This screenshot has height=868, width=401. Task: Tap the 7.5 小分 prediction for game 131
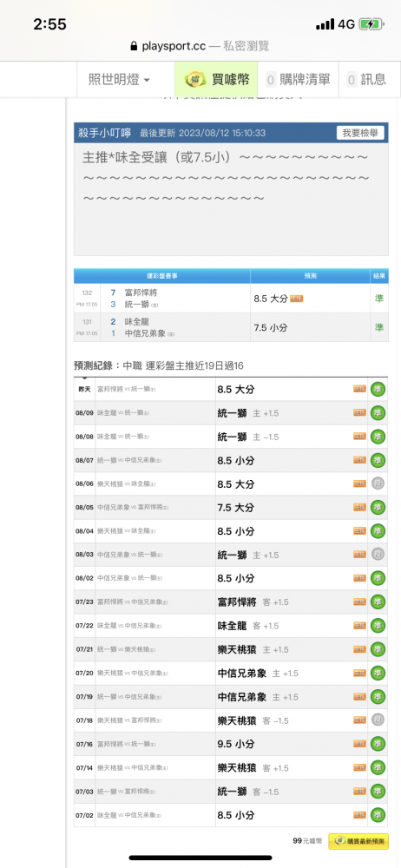pyautogui.click(x=271, y=327)
